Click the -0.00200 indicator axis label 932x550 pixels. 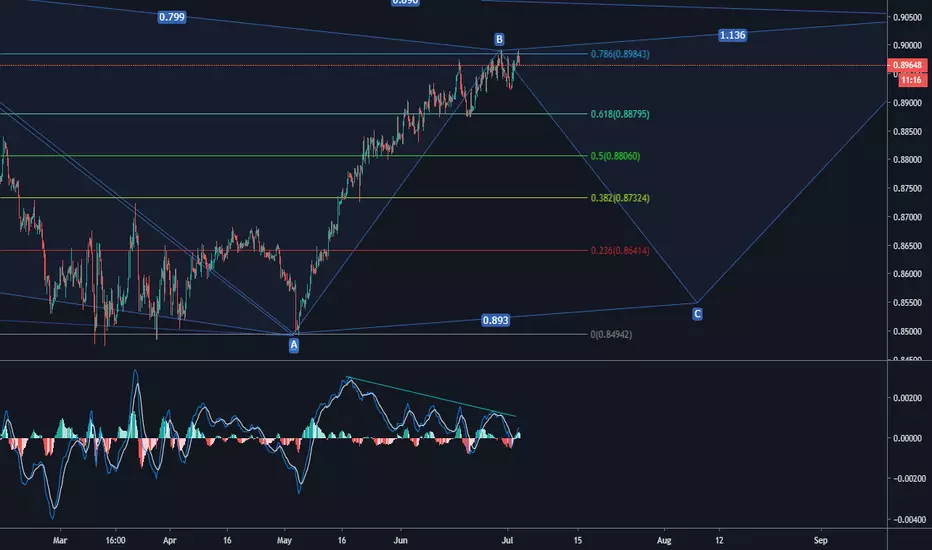[x=909, y=479]
